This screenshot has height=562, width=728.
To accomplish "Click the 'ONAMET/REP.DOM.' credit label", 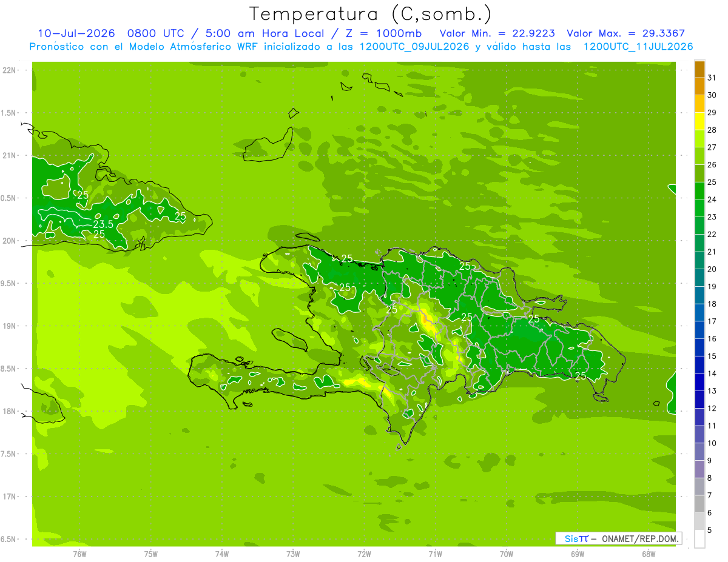I will [x=640, y=538].
